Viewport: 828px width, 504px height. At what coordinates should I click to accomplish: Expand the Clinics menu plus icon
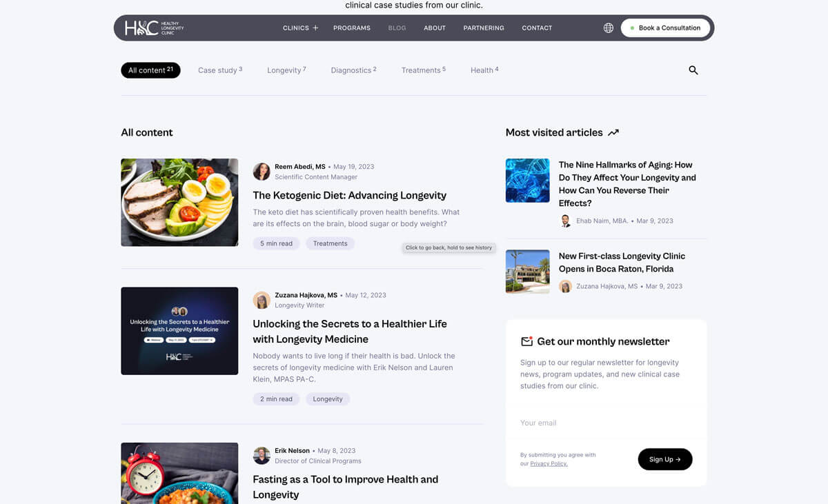315,28
